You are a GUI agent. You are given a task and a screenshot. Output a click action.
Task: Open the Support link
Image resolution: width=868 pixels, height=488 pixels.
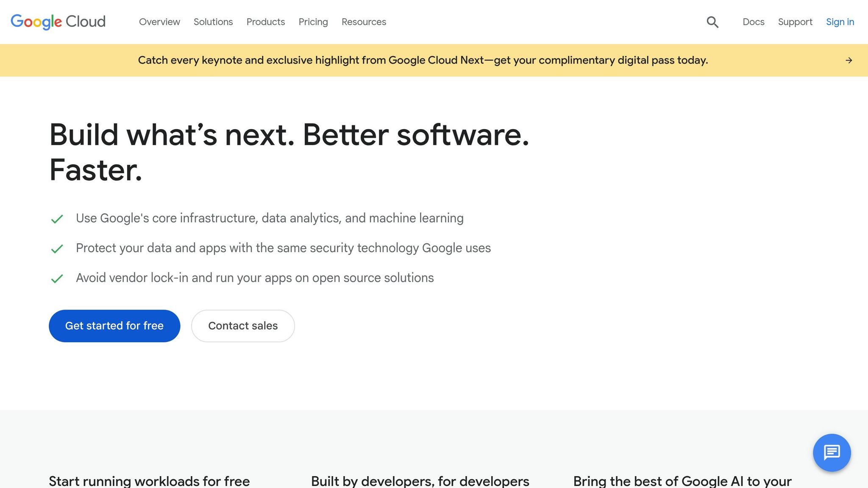[795, 22]
